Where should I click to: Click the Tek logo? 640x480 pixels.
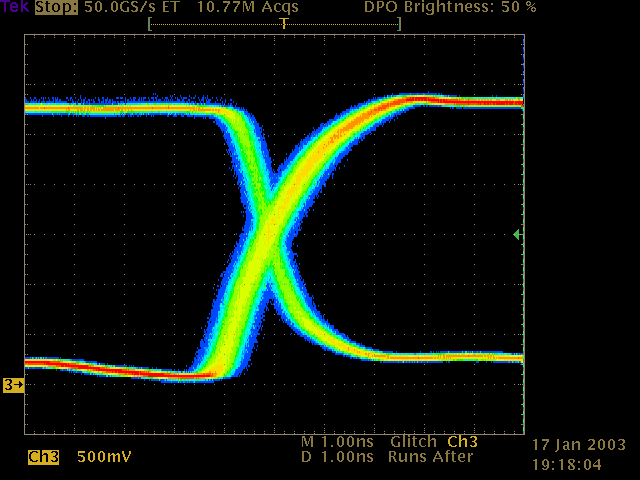(x=15, y=6)
